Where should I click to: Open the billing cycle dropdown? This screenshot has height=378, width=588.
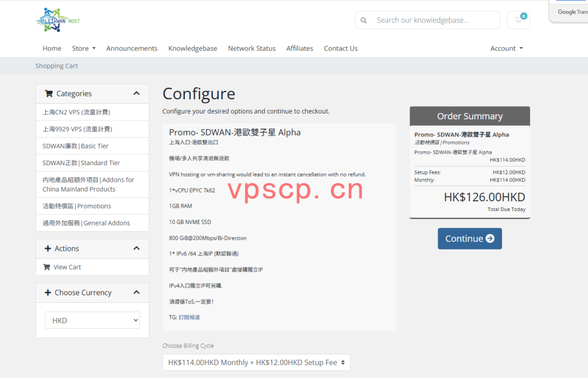pos(257,363)
